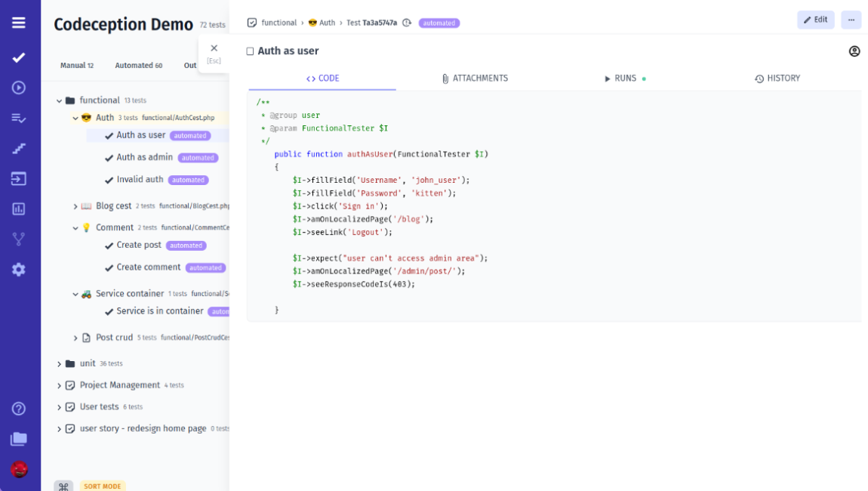Expand the unit test suite
868x491 pixels.
[x=60, y=363]
